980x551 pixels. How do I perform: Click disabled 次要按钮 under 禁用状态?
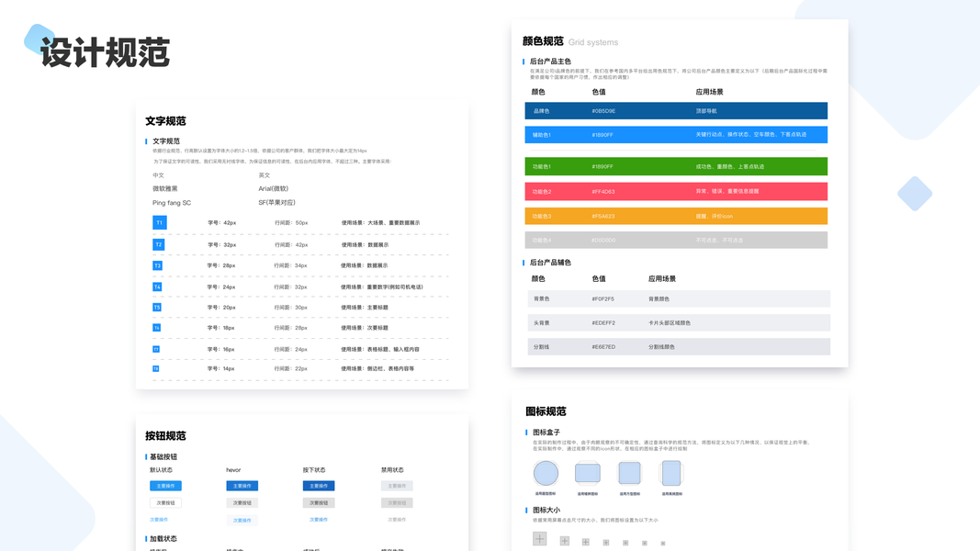[x=397, y=502]
